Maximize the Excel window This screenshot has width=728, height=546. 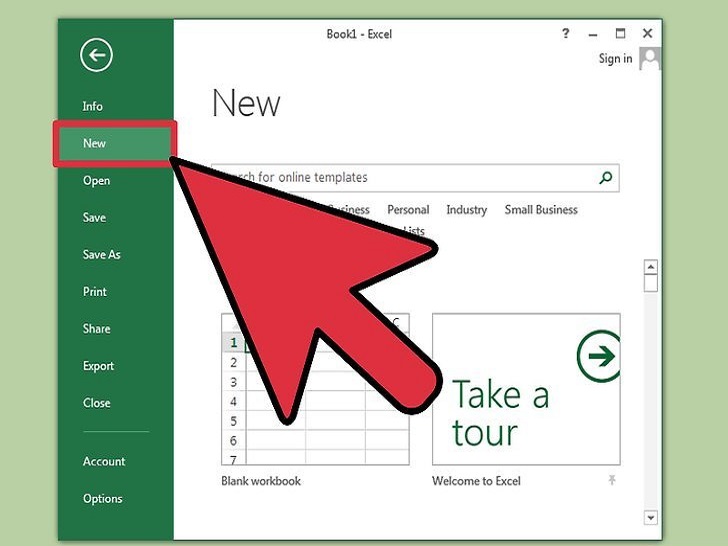620,33
